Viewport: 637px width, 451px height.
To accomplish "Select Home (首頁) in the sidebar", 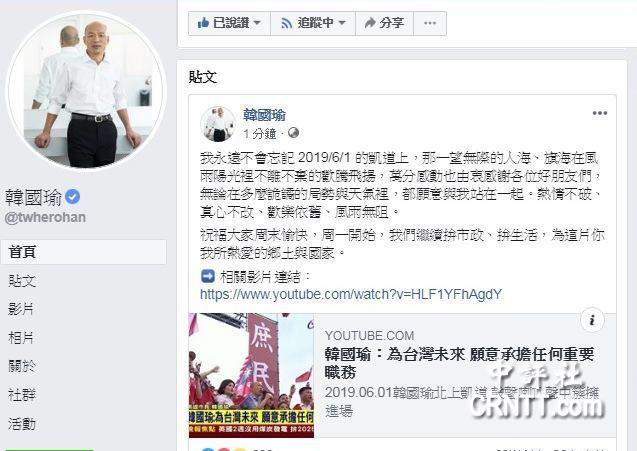I will click(x=83, y=252).
